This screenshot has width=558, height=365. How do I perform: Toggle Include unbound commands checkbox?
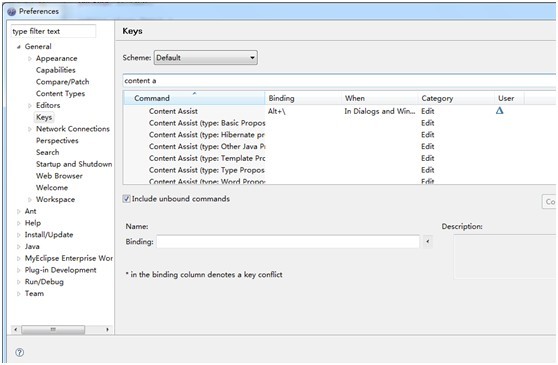tap(126, 199)
